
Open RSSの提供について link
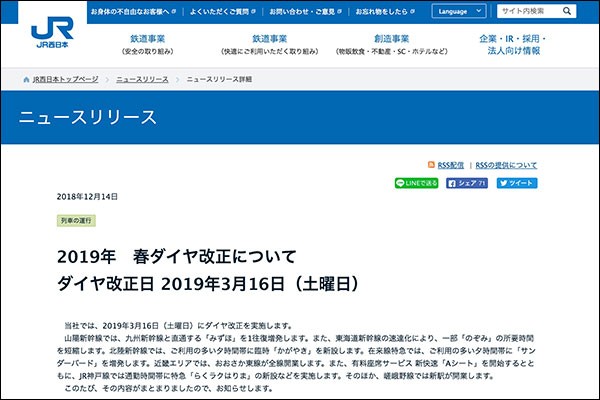(506, 165)
